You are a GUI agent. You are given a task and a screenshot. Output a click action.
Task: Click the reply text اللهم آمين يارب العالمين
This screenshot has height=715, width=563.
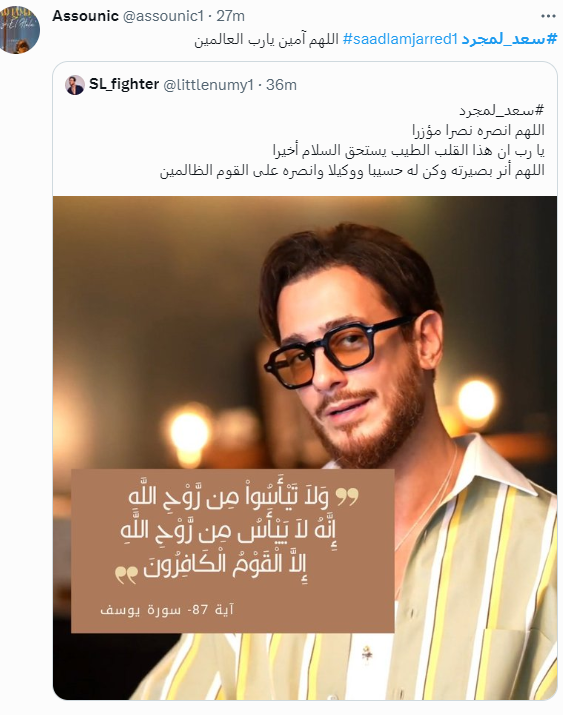(x=266, y=40)
